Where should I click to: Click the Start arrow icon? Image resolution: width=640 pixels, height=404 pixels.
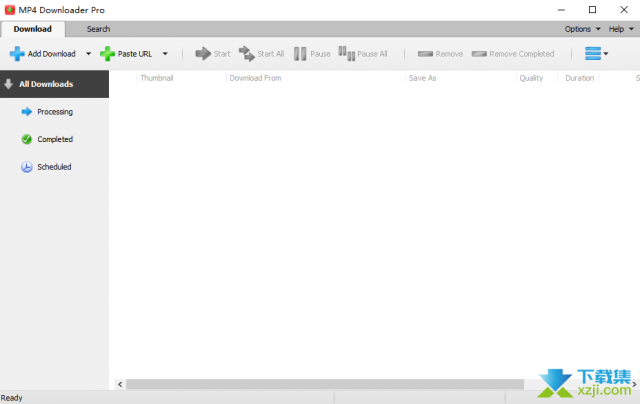[x=203, y=53]
